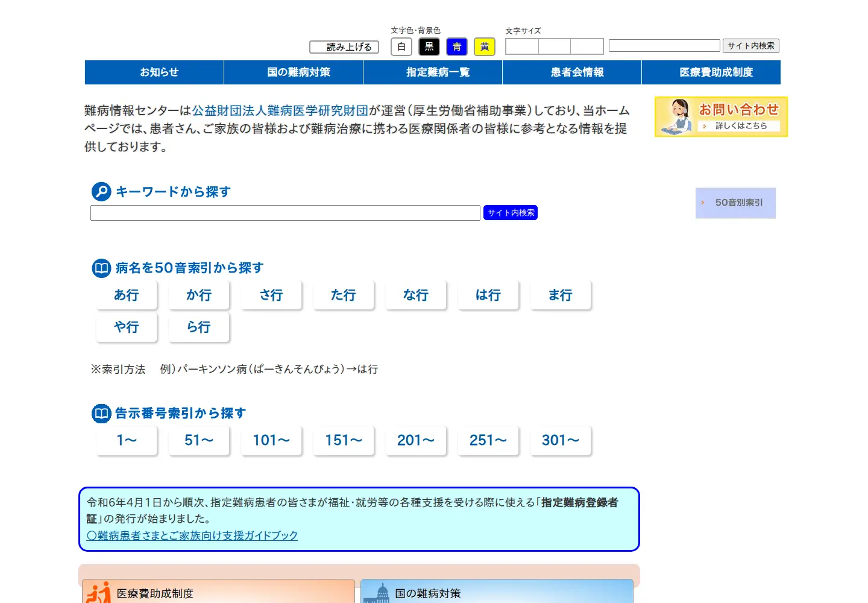Open notification numbers 51～
The height and width of the screenshot is (603, 868).
199,440
